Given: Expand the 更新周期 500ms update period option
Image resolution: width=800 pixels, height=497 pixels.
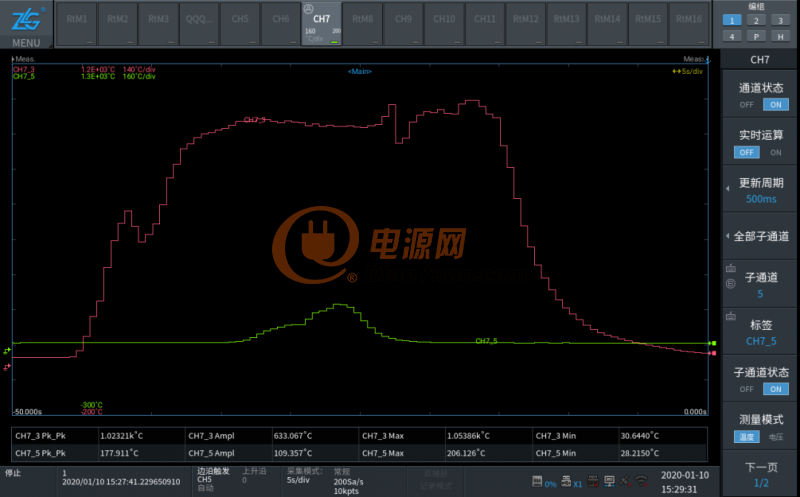Looking at the screenshot, I should (x=761, y=191).
